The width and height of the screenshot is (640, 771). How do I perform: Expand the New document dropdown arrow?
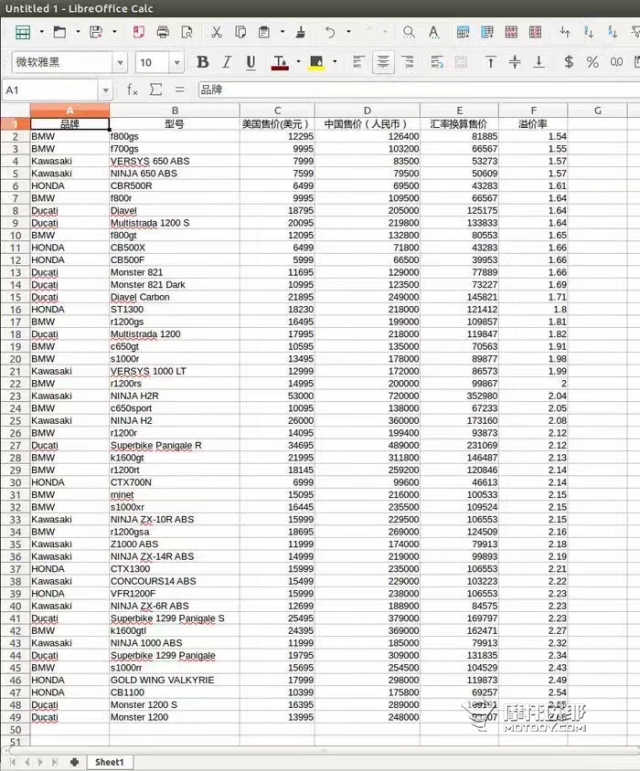pyautogui.click(x=42, y=32)
